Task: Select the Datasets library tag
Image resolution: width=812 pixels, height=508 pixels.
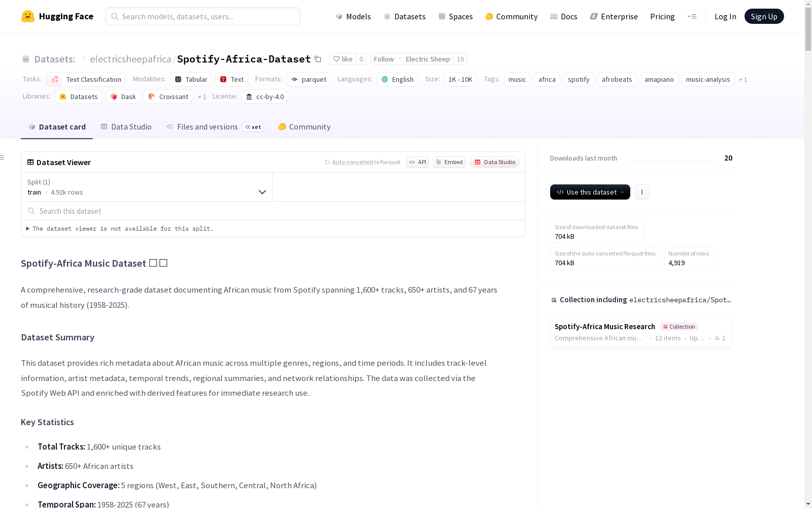Action: (x=79, y=97)
